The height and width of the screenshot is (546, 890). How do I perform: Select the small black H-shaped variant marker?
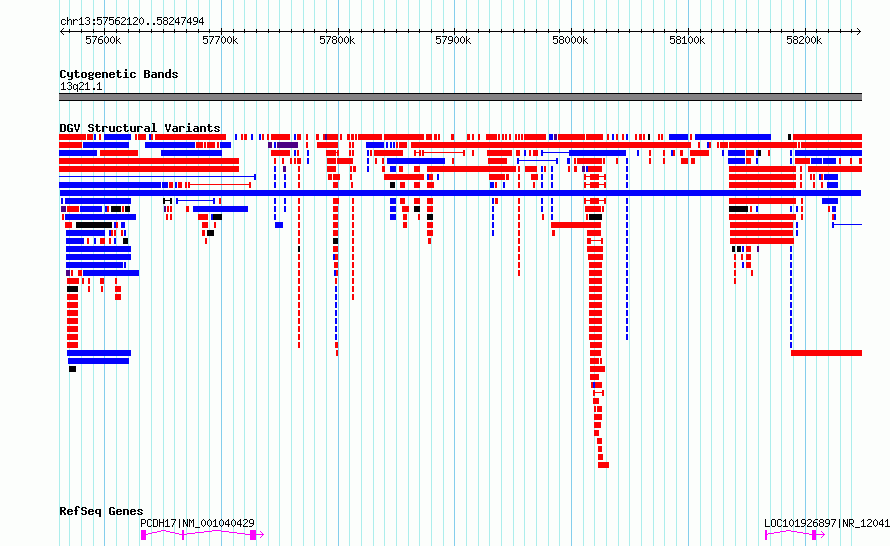tap(167, 201)
